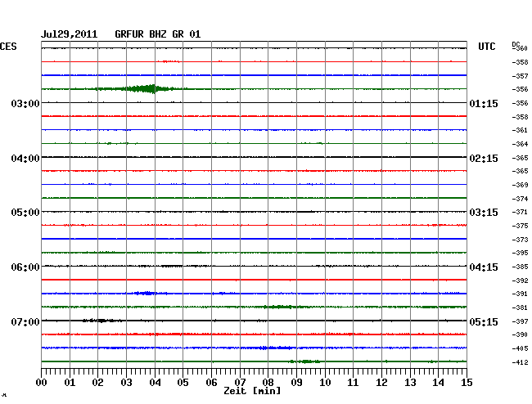This screenshot has height=404, width=532.
Task: Click the 01:15 UTC time label
Action: 484,103
